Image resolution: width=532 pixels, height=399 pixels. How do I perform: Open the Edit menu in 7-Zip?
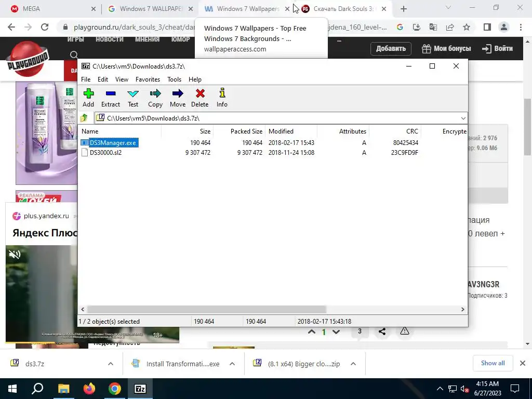click(103, 79)
